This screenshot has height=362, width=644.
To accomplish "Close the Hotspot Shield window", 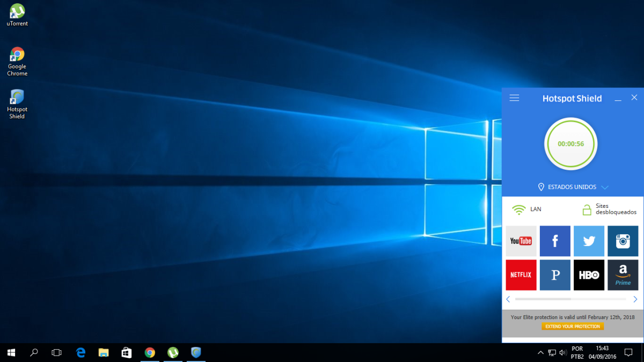I will [634, 98].
